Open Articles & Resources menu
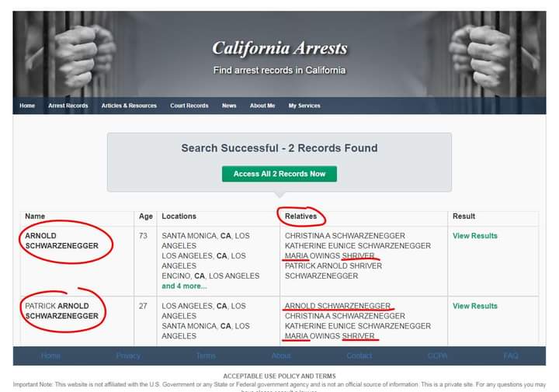The image size is (559, 392). (x=129, y=106)
